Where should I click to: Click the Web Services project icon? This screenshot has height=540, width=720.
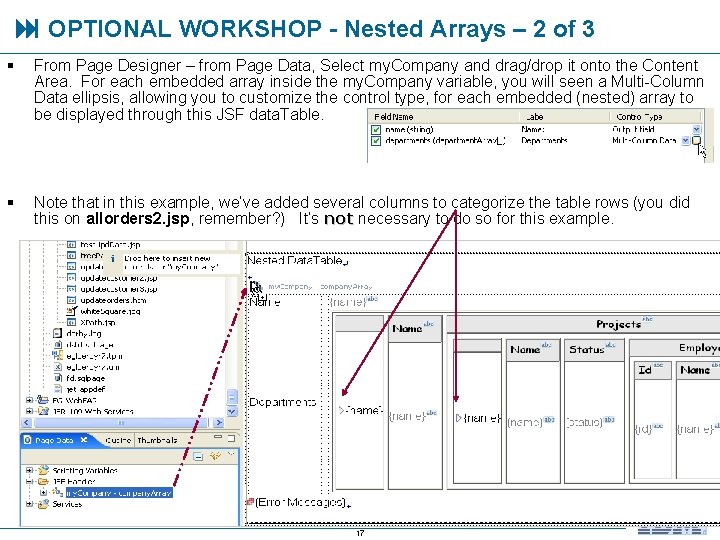[43, 411]
